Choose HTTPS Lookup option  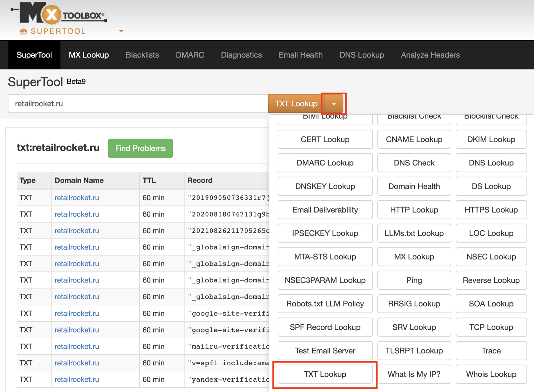(491, 210)
